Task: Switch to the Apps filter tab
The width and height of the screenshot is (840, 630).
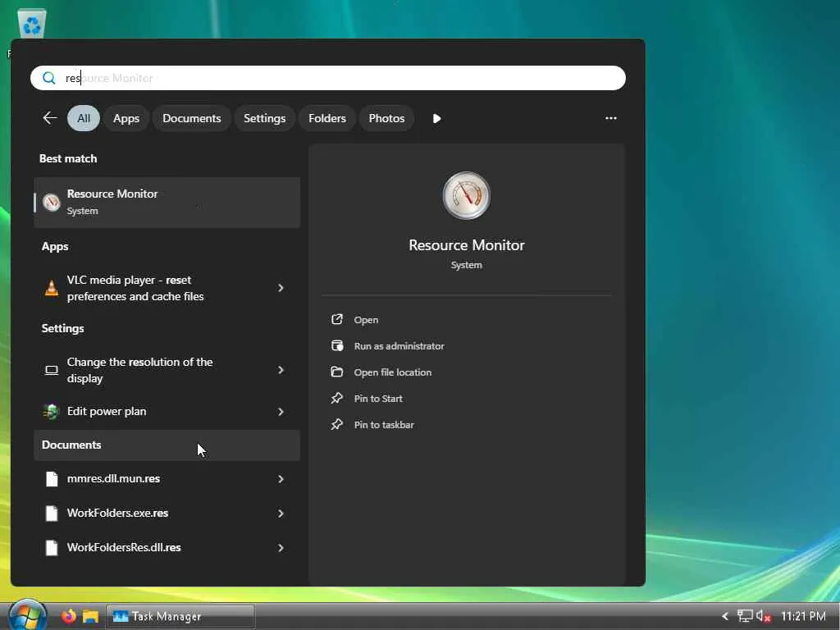Action: (126, 118)
